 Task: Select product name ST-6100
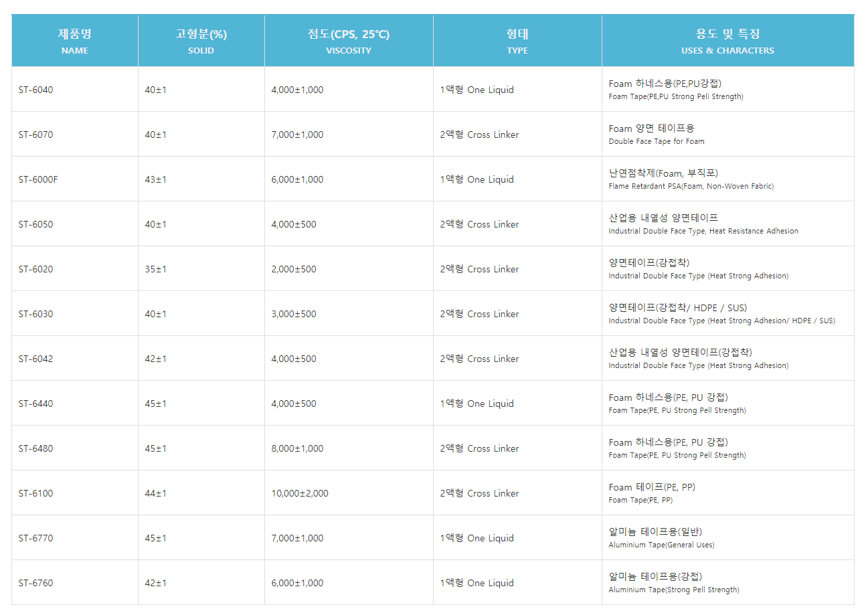coord(35,493)
